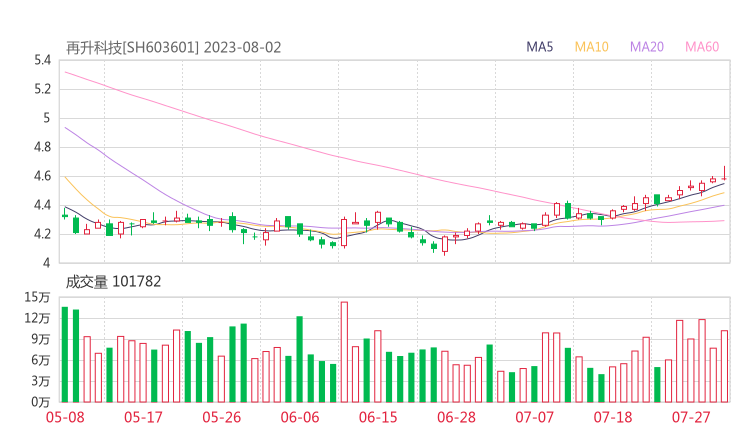This screenshot has height=440, width=740.
Task: Click the tall red candlestick near 06-15
Action: tap(344, 233)
